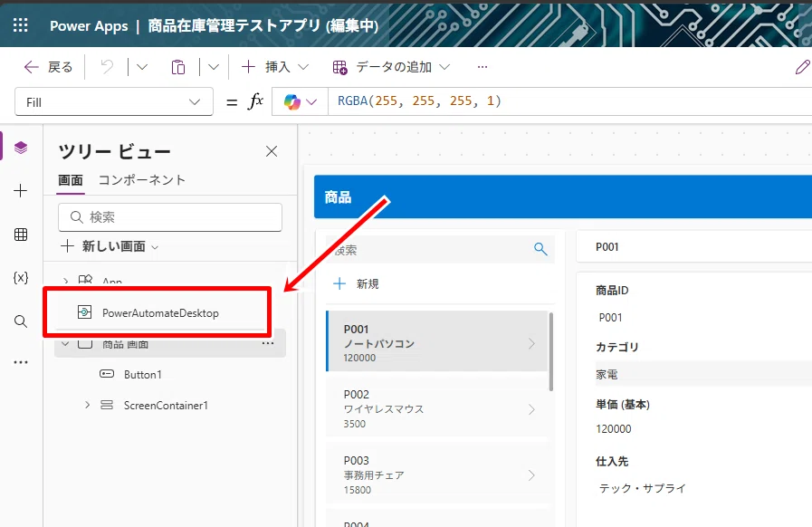Screen dimensions: 812x527
Task: Click the 商品 header title
Action: point(338,196)
